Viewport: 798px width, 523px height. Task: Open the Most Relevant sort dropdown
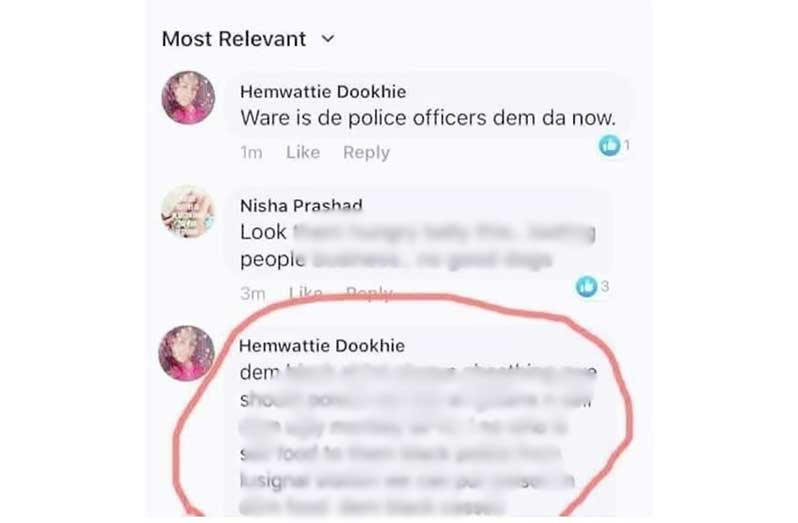tap(248, 39)
